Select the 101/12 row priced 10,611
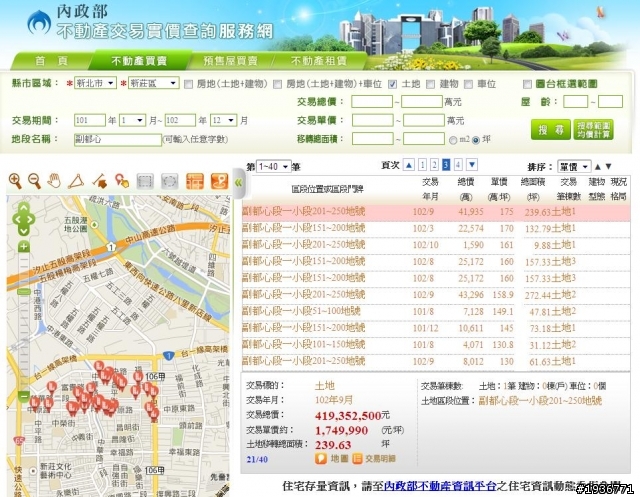 coord(436,328)
